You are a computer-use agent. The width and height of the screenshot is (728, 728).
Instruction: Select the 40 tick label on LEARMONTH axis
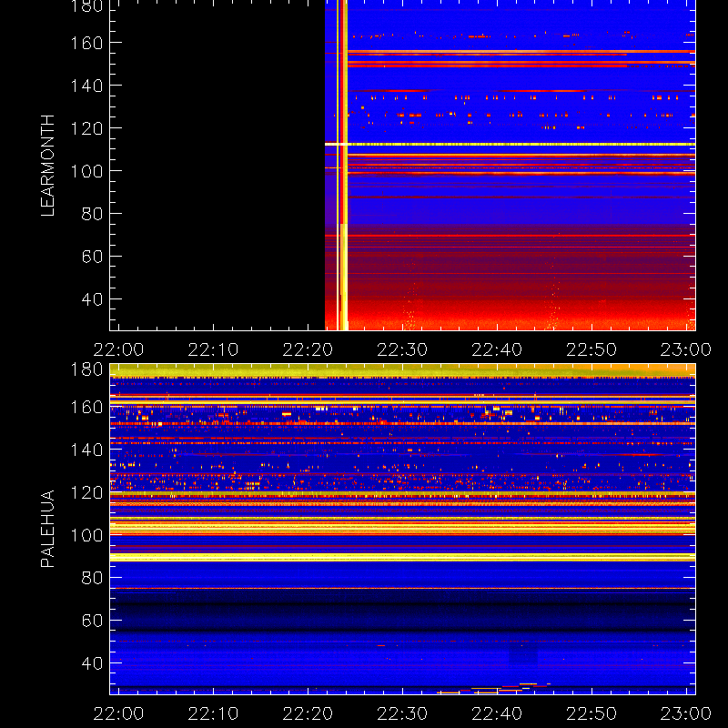92,299
